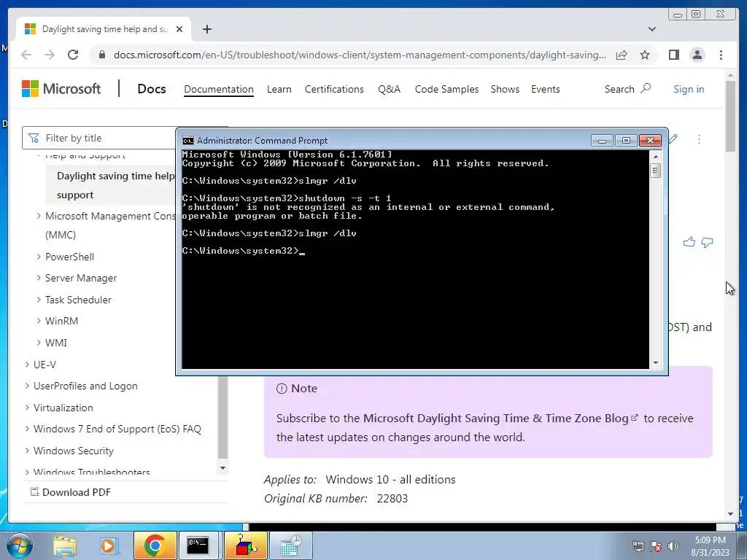Expand the WMI node

(39, 343)
